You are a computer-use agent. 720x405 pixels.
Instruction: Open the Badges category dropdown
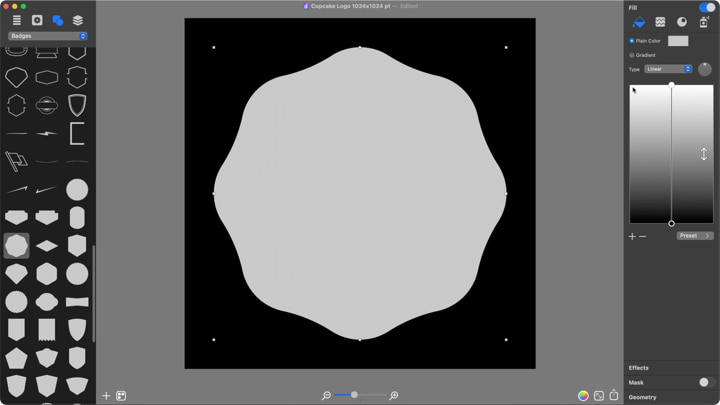click(x=47, y=36)
